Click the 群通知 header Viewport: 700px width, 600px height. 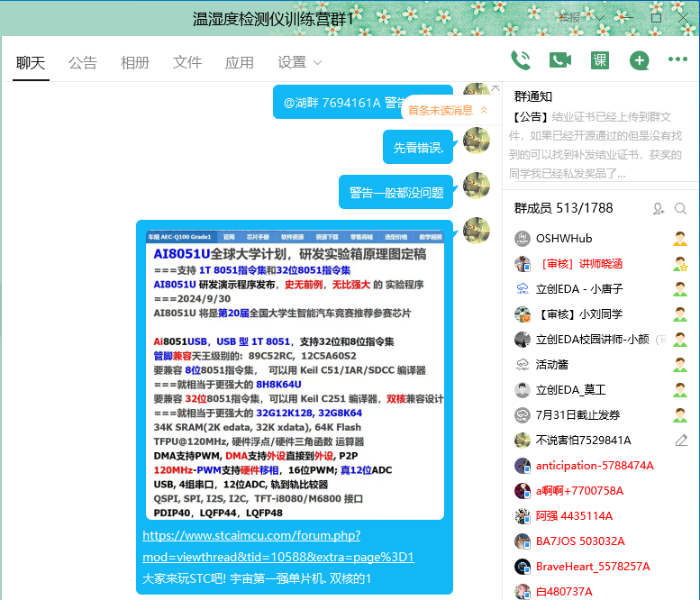(533, 96)
